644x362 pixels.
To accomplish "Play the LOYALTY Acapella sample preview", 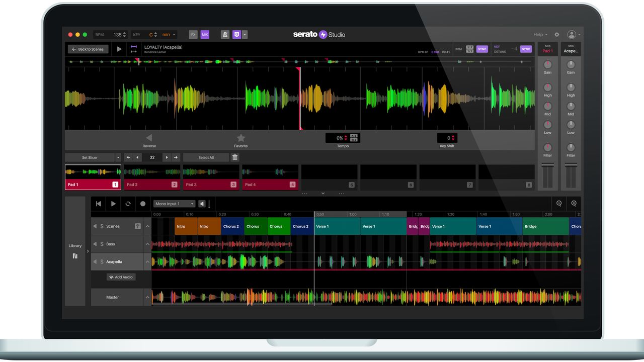I will [x=119, y=49].
